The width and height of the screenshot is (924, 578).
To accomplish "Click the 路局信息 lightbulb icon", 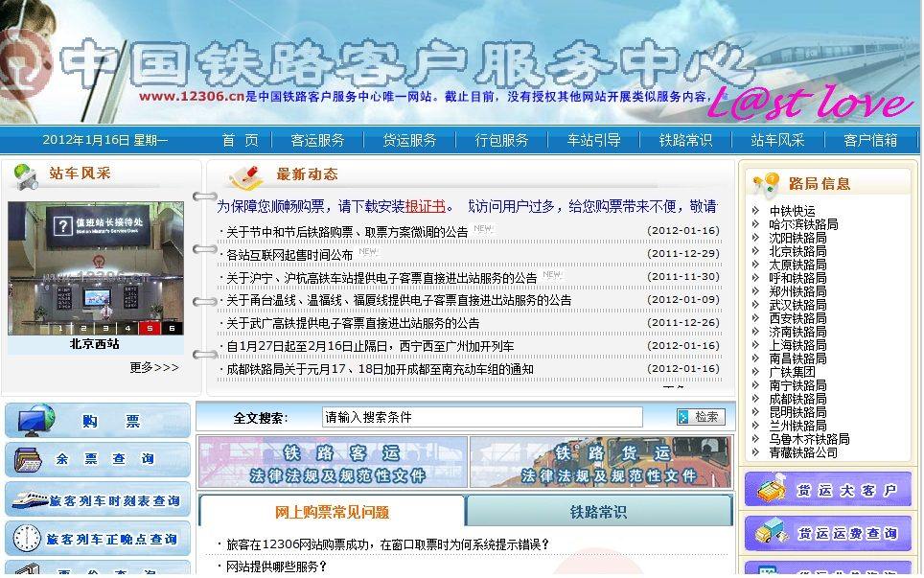I will point(766,184).
